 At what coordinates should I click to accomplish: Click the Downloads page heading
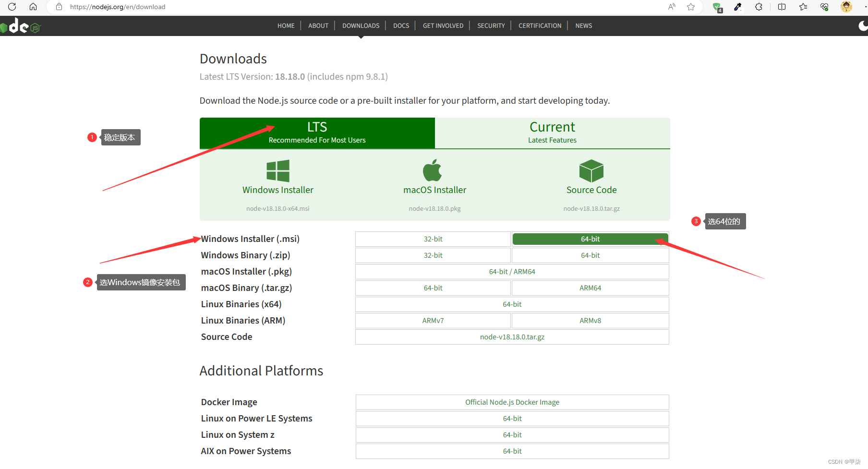point(233,59)
